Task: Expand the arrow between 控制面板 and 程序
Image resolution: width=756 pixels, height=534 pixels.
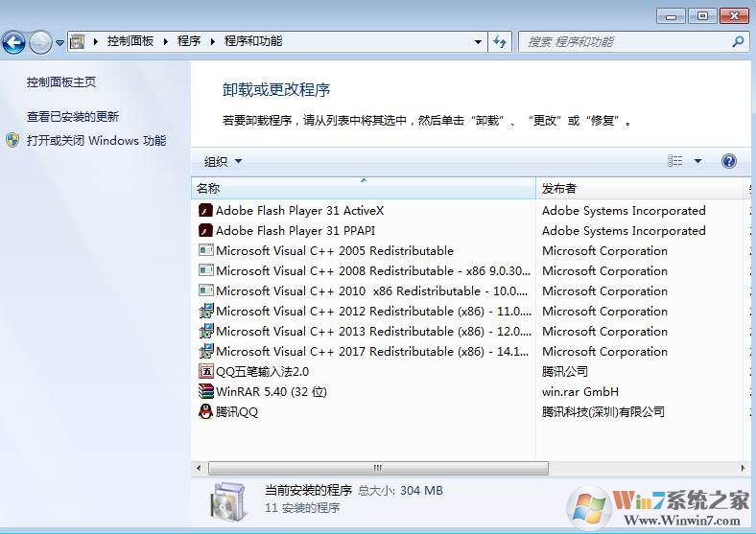Action: tap(166, 42)
